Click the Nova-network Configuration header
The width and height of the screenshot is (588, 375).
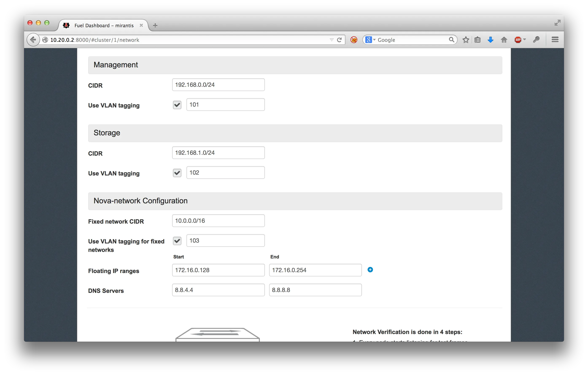295,201
